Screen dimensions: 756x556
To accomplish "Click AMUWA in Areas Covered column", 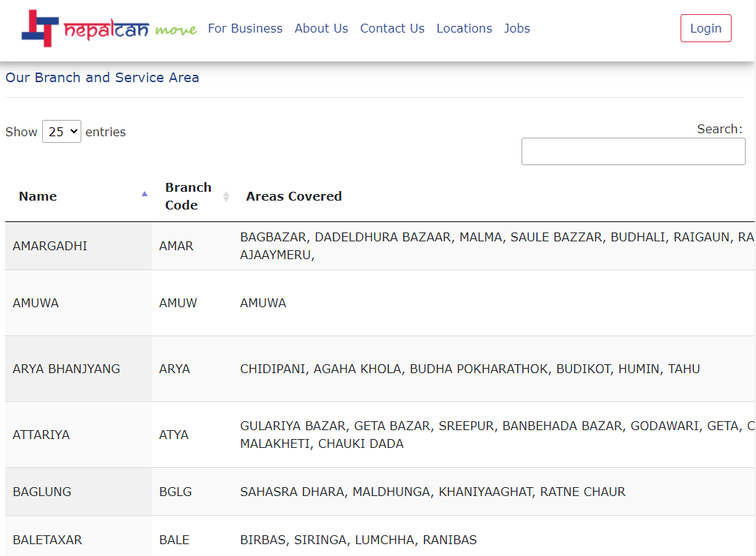I will tap(263, 303).
